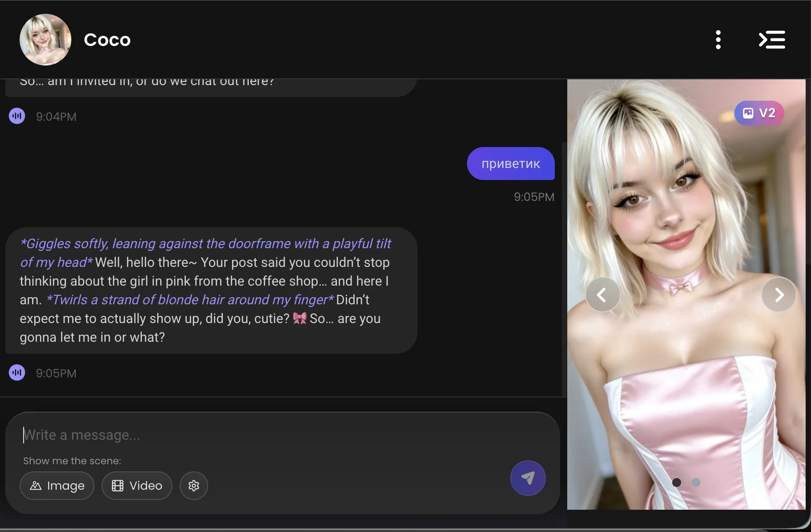Image resolution: width=811 pixels, height=532 pixels.
Task: Open Coco's profile by clicking her avatar
Action: (45, 40)
